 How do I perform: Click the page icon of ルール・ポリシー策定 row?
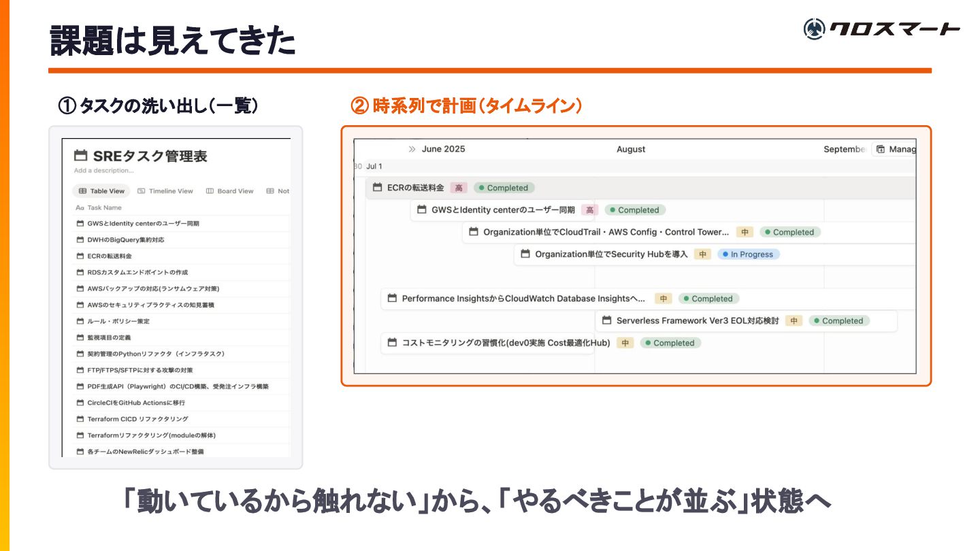coord(80,321)
